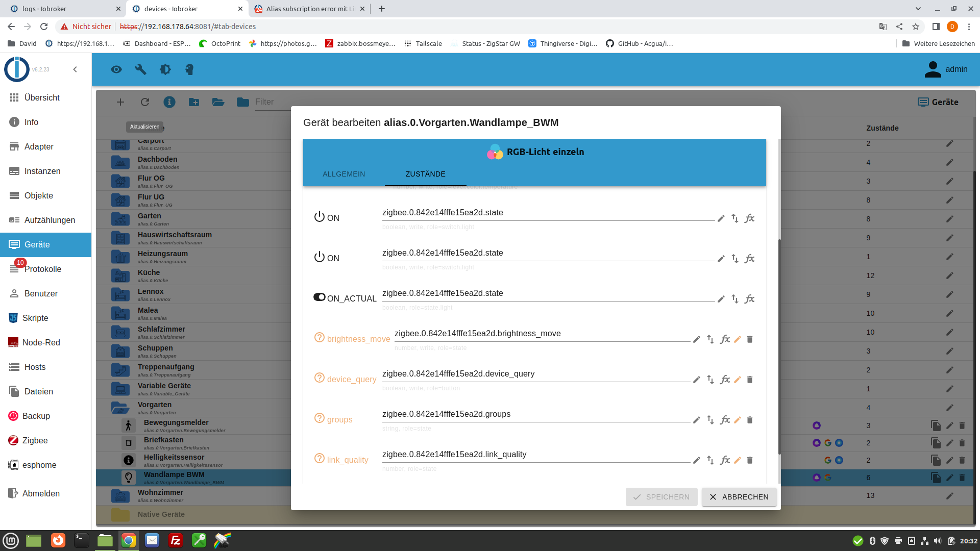This screenshot has height=551, width=980.
Task: Click read/write split icon for device_query
Action: pyautogui.click(x=710, y=380)
